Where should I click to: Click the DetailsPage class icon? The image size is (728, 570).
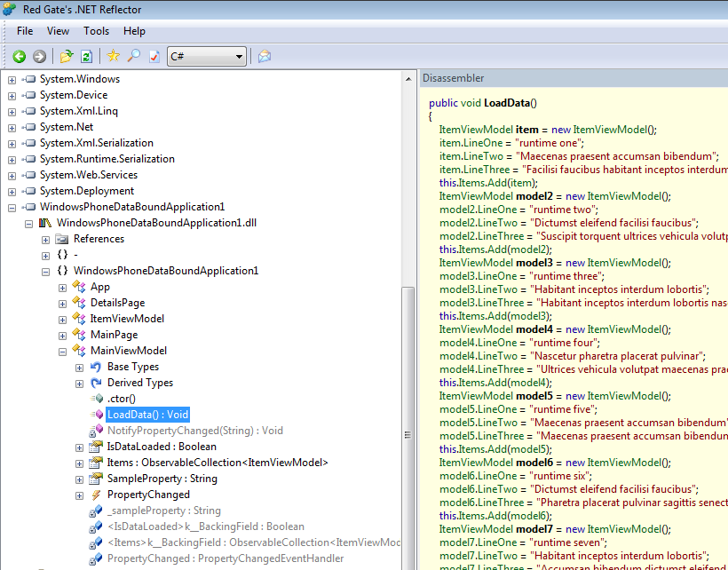[x=79, y=303]
